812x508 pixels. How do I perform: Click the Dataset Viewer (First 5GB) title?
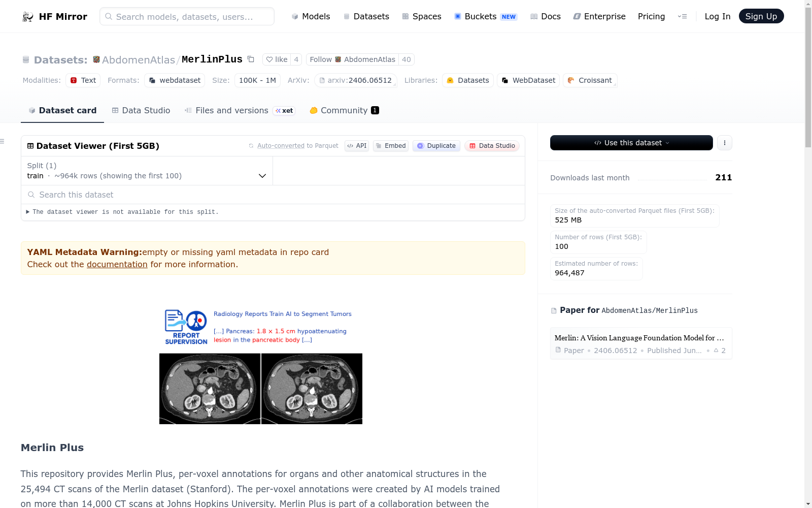(98, 146)
